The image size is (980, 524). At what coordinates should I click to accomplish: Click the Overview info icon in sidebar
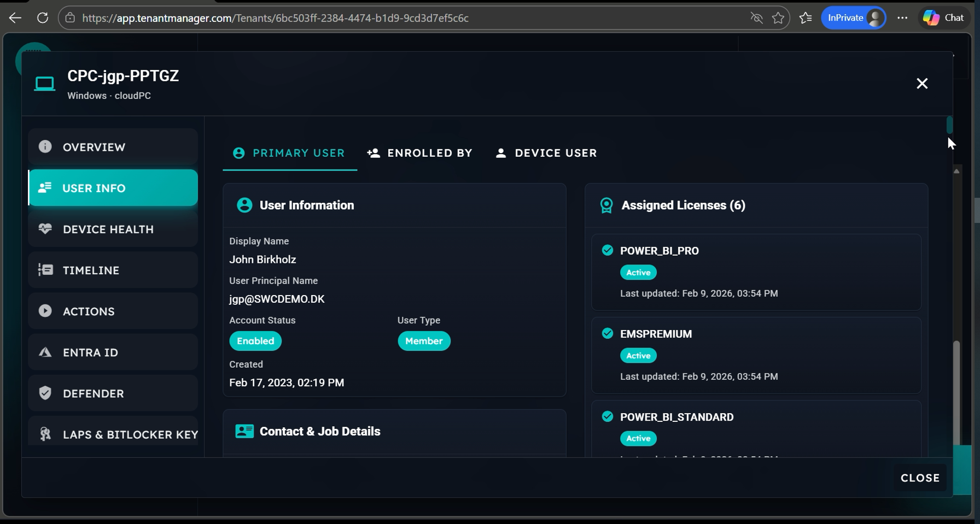45,146
